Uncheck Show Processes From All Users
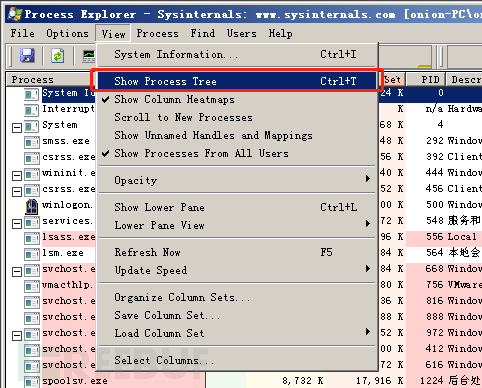 point(237,153)
